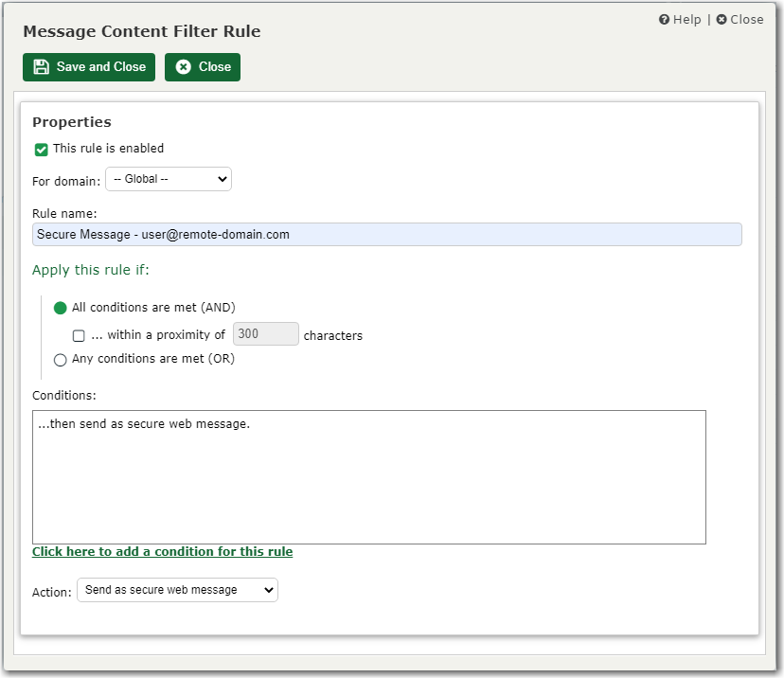Expand the "-- Global --" domain selector arrow
The width and height of the screenshot is (784, 678).
pyautogui.click(x=223, y=179)
